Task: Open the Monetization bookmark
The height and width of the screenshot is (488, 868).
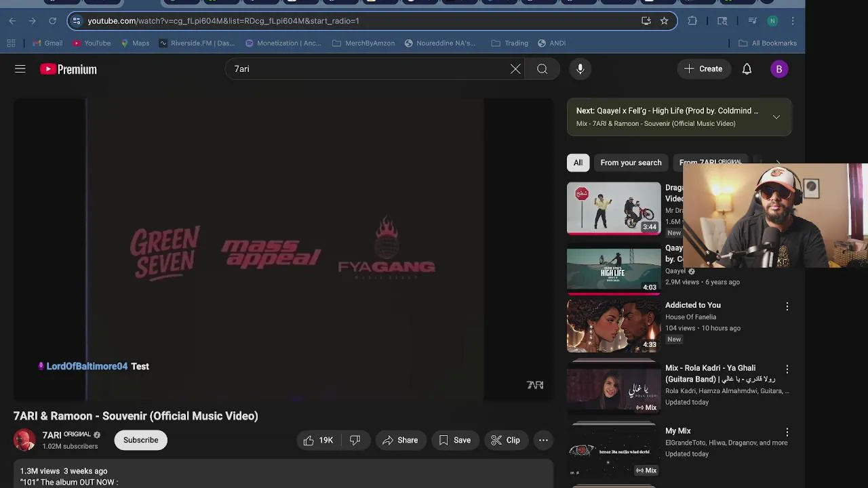Action: [283, 43]
